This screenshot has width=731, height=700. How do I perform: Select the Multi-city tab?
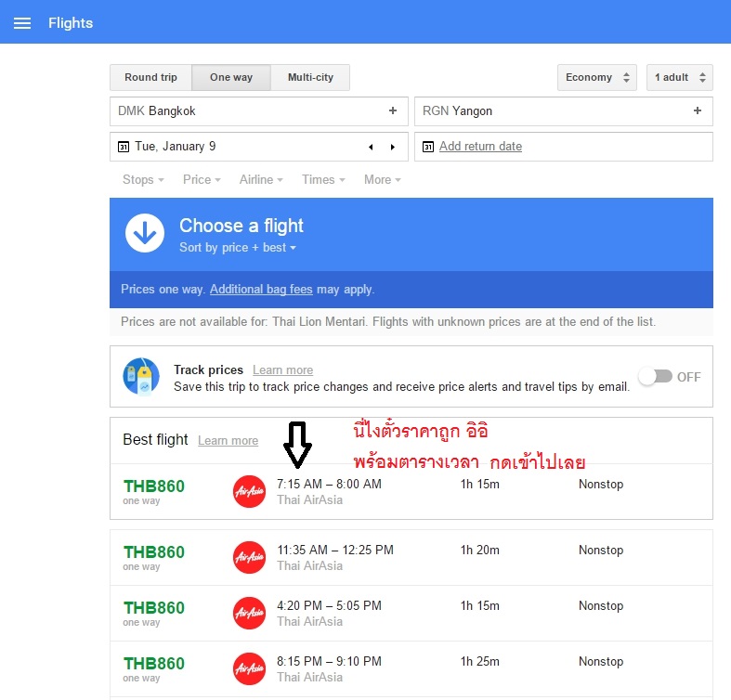coord(310,77)
